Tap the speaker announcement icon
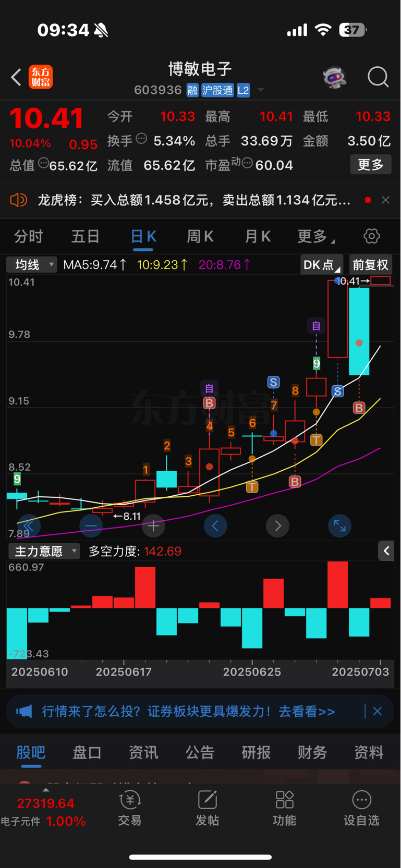Viewport: 401px width, 868px height. click(19, 200)
